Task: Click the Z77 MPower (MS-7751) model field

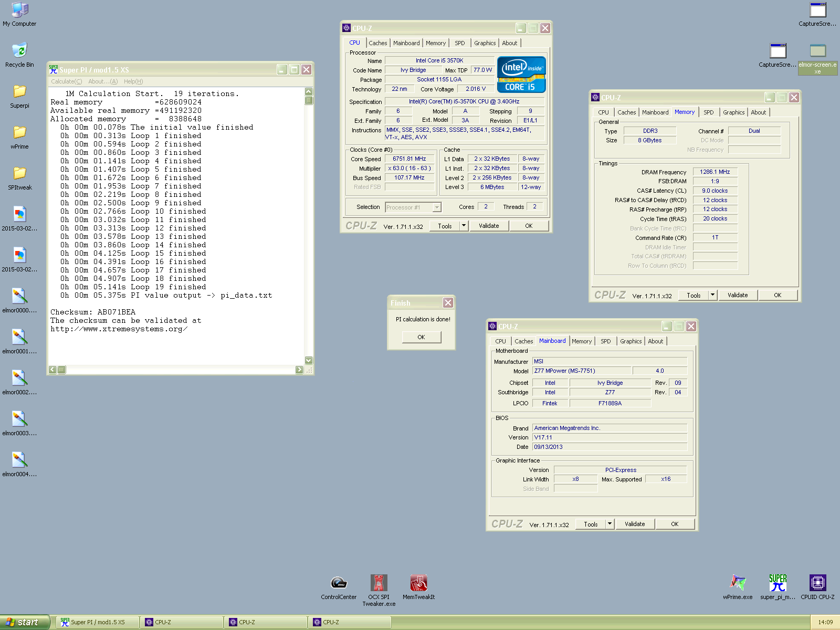Action: point(582,371)
